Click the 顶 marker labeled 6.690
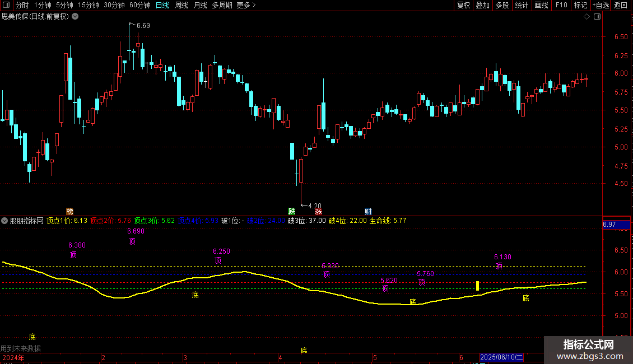 click(132, 241)
